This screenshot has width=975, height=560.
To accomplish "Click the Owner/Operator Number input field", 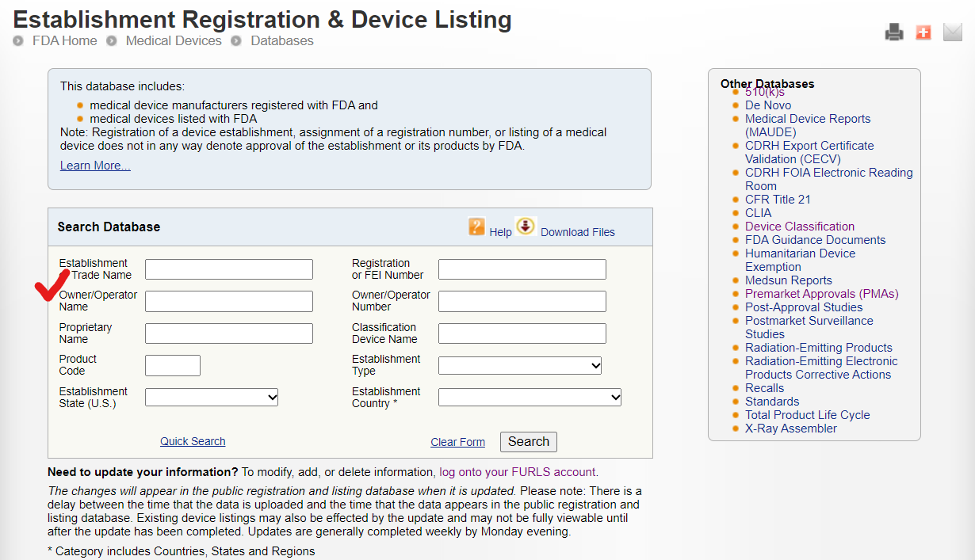I will click(x=522, y=301).
